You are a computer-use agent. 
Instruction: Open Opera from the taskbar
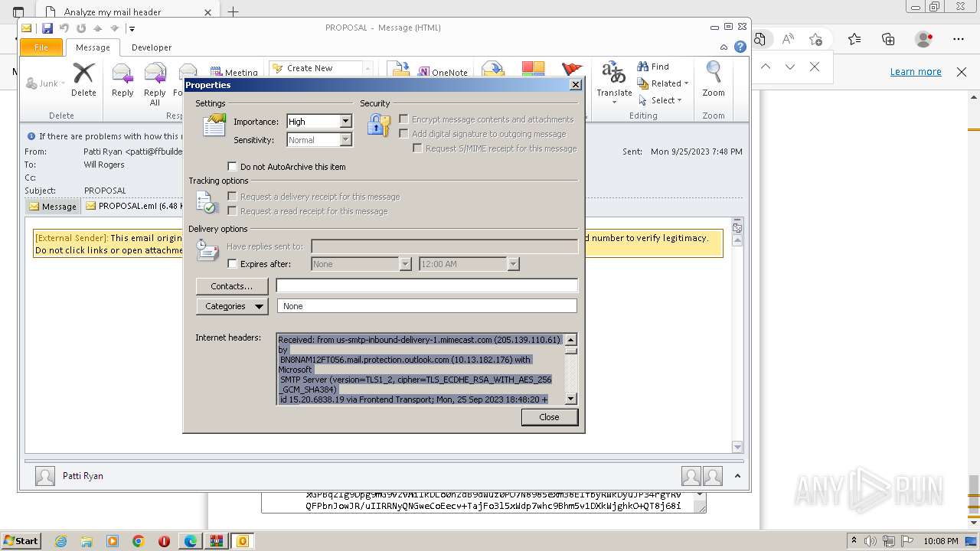(x=164, y=541)
